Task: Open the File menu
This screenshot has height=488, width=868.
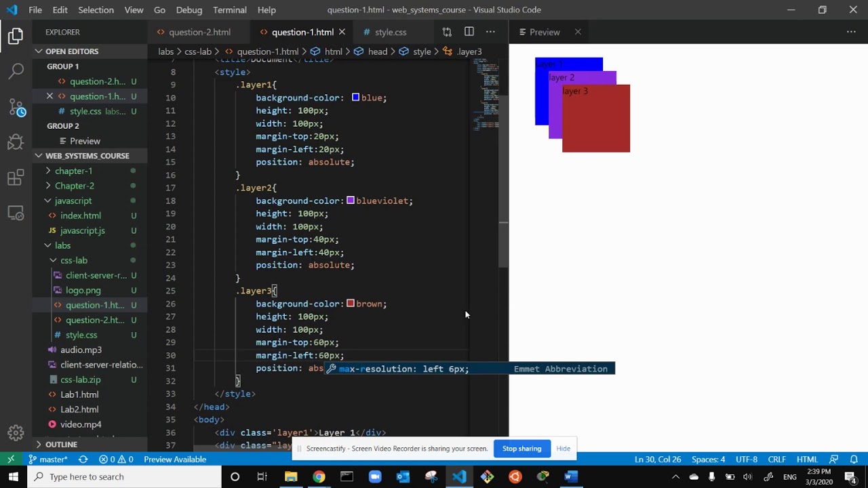Action: (35, 10)
